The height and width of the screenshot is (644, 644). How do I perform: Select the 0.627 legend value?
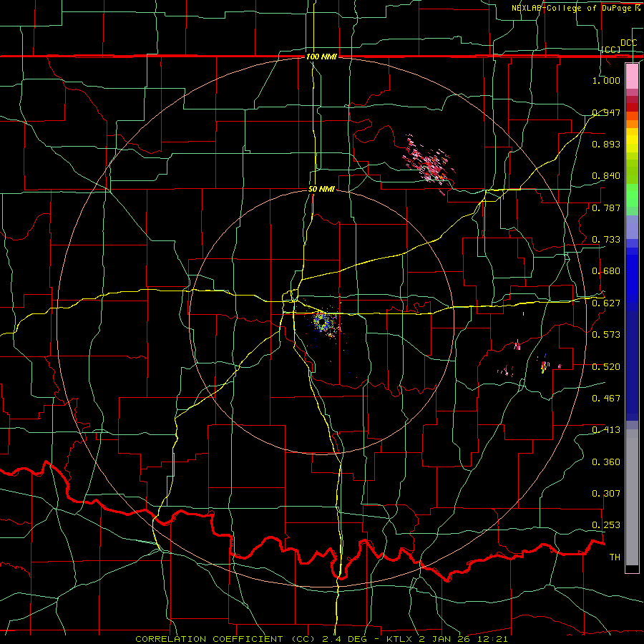point(606,303)
